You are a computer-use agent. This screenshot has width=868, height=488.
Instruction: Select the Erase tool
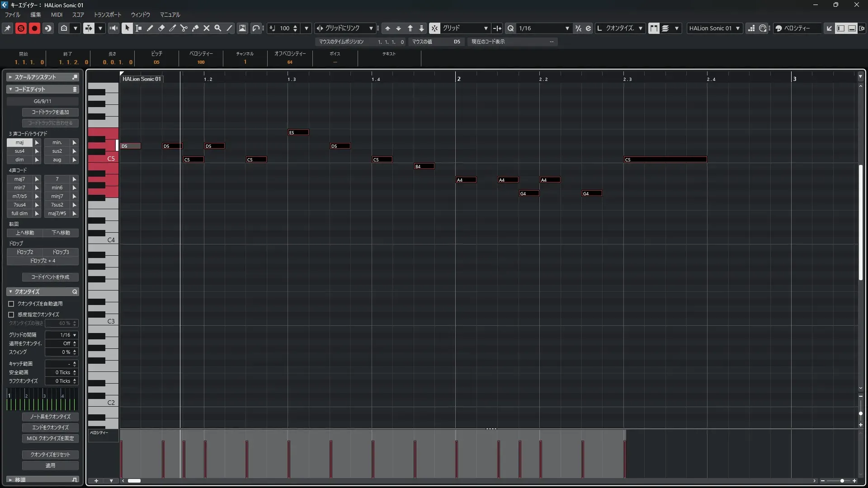coord(161,28)
